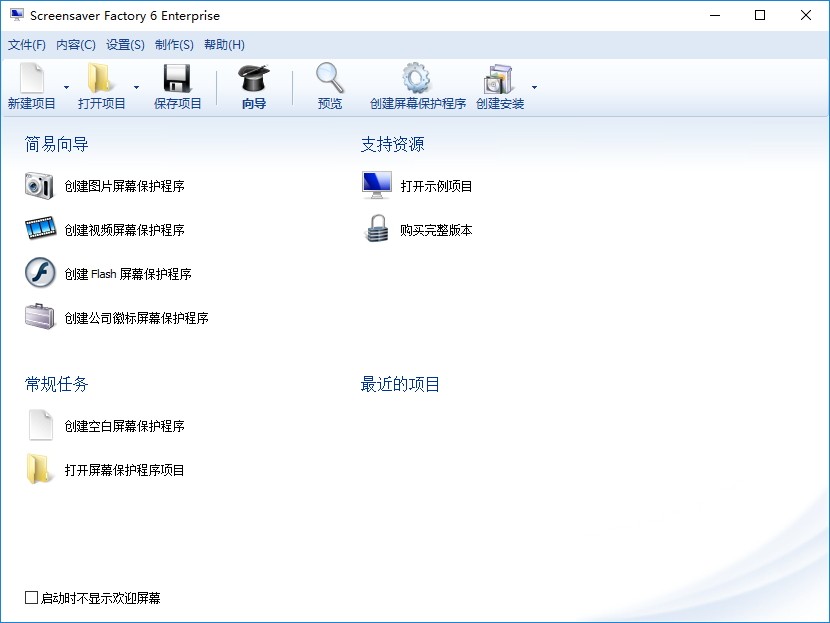Screen dimensions: 830x623
Task: Enable 启动时不显示欢迎屏幕 checkbox
Action: [x=32, y=598]
